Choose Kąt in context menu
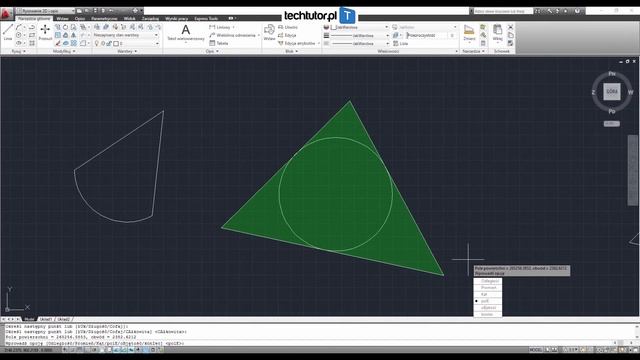Screen dimensions: 640x360 tap(488, 294)
